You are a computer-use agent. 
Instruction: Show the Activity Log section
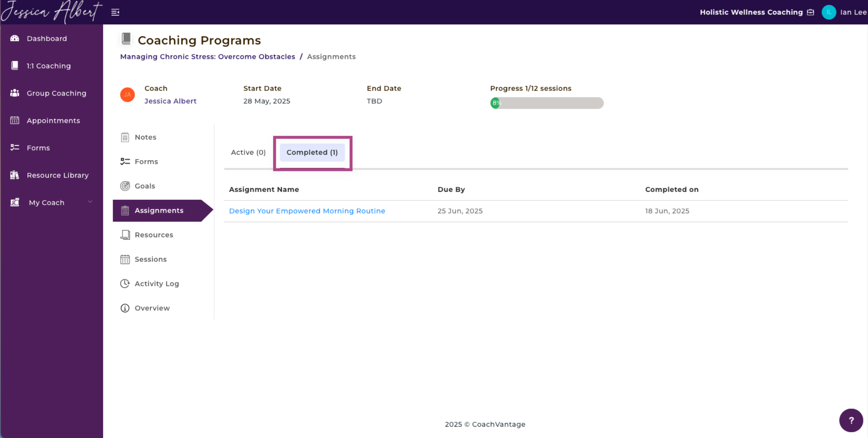coord(157,283)
